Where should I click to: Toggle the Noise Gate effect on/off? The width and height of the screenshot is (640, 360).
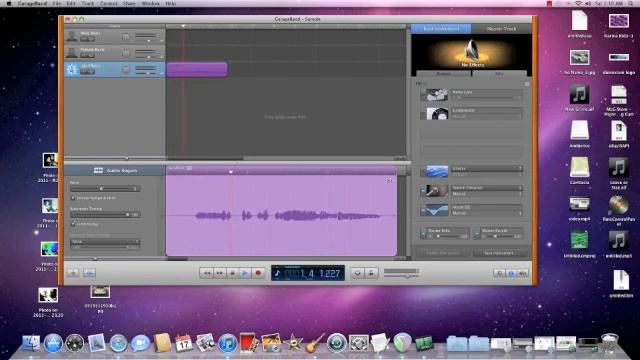[x=422, y=95]
